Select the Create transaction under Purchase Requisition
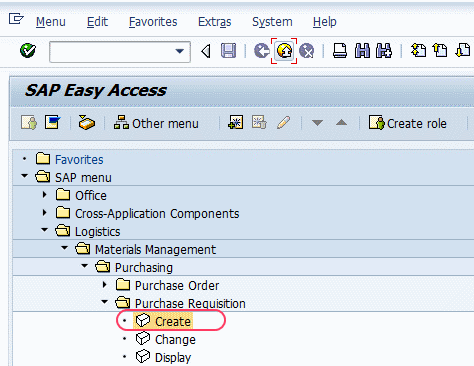 pos(173,321)
